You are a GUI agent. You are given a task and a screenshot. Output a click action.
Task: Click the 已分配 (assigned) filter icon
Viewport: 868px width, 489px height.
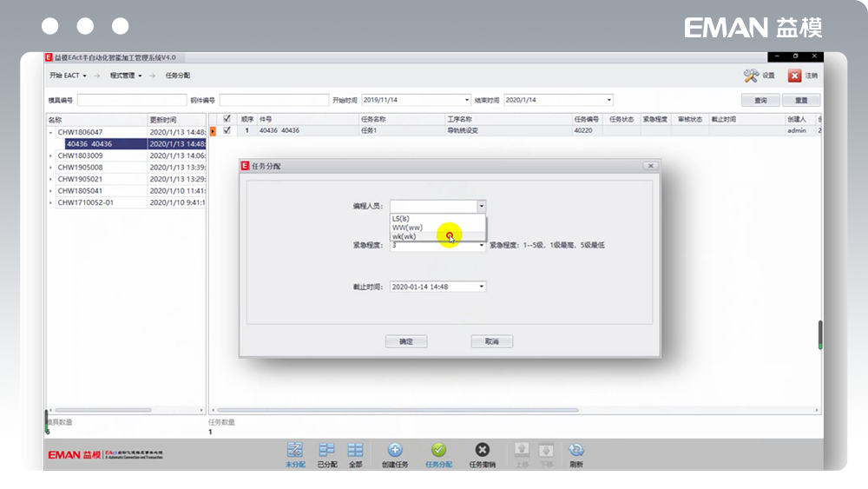(326, 450)
